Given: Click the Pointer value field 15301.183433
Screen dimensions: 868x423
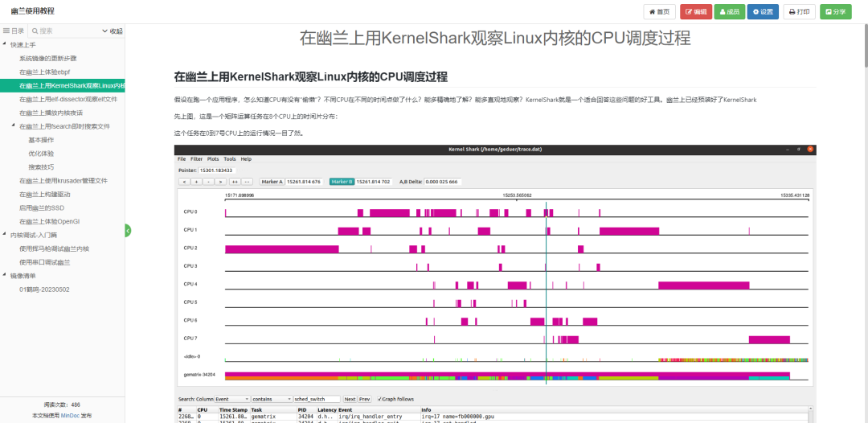Looking at the screenshot, I should pos(216,170).
